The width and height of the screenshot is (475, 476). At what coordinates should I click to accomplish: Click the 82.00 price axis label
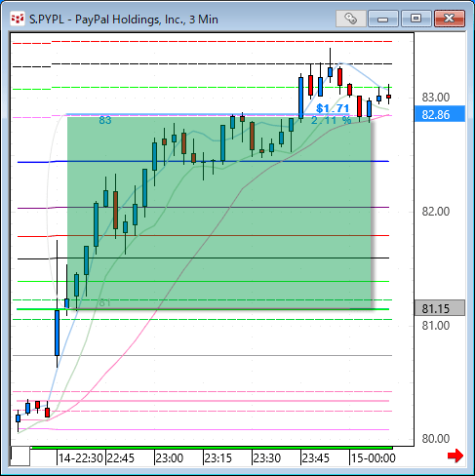click(436, 212)
